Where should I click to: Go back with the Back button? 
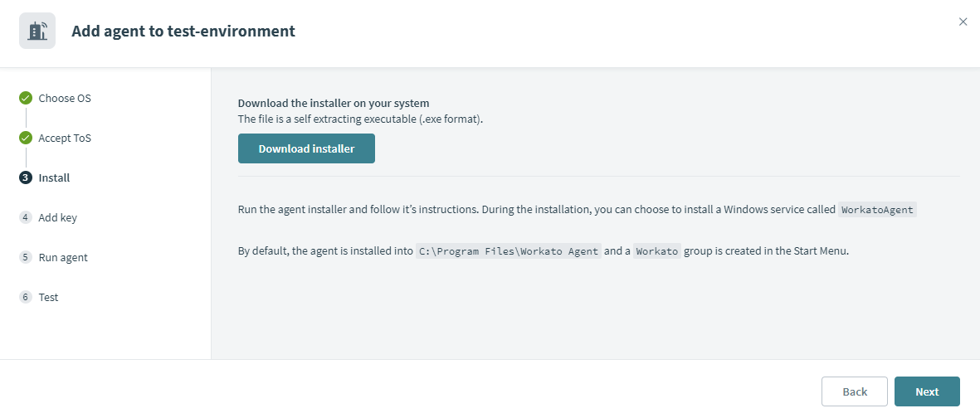[854, 391]
